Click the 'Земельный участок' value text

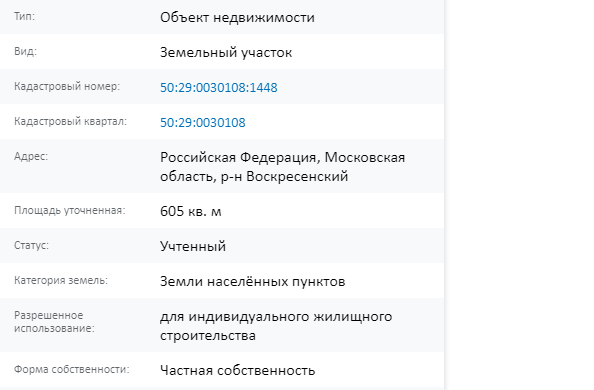click(226, 52)
